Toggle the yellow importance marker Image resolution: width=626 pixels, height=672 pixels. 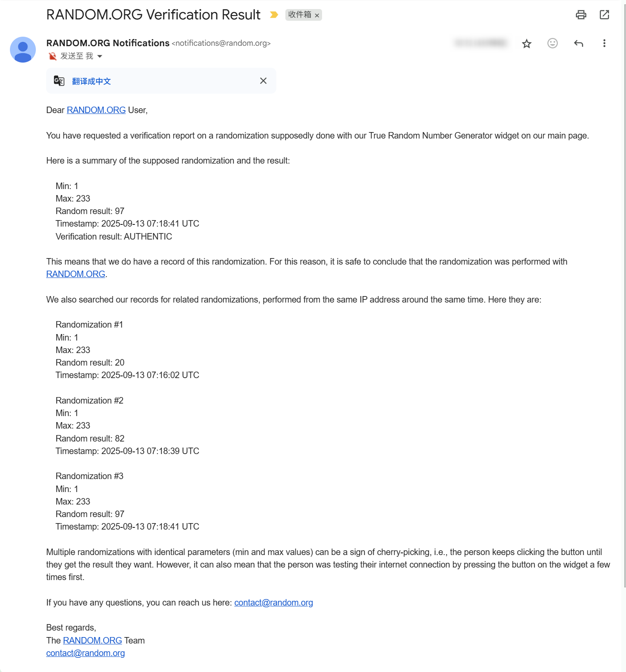click(x=274, y=15)
